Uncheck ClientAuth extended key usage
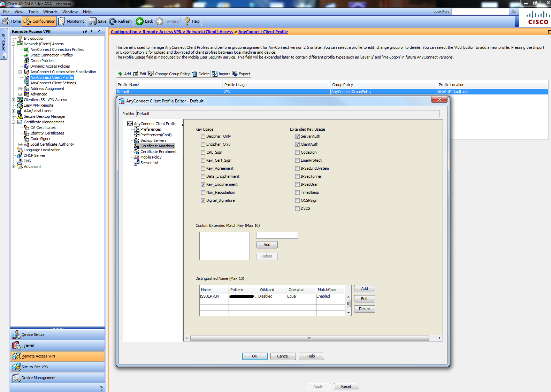 [x=297, y=145]
